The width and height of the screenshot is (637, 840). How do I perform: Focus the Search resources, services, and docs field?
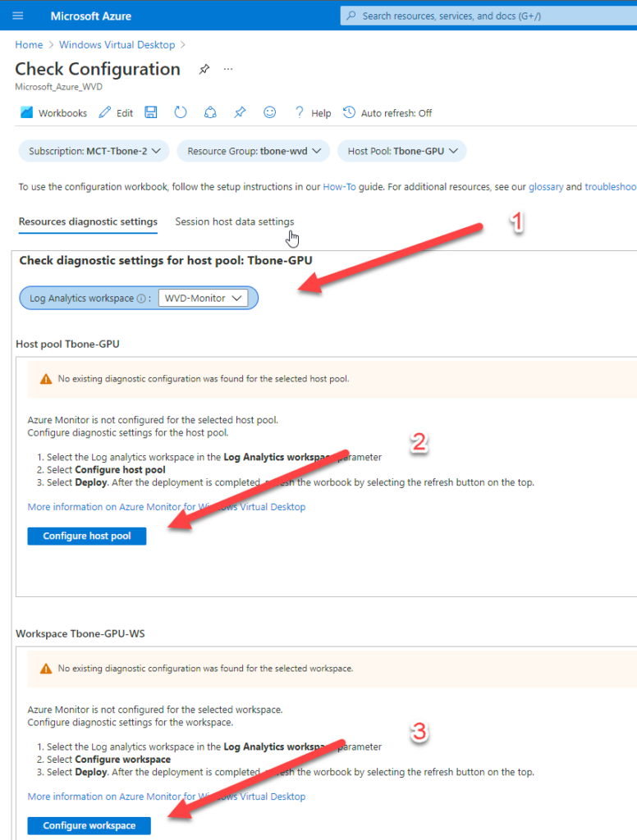pos(488,16)
